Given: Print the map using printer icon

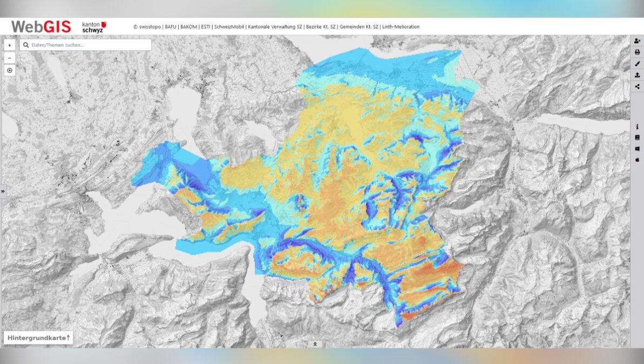Looking at the screenshot, I should tap(637, 52).
